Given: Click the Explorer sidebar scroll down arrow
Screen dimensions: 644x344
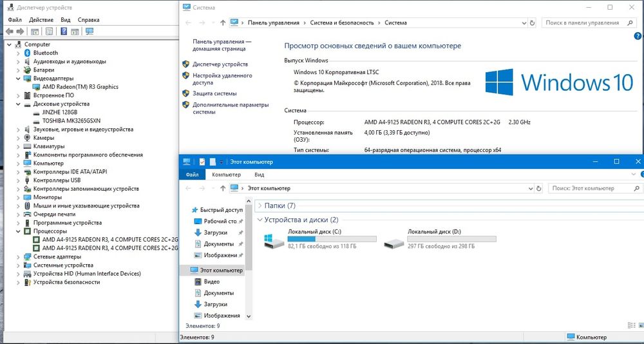Looking at the screenshot, I should point(249,316).
